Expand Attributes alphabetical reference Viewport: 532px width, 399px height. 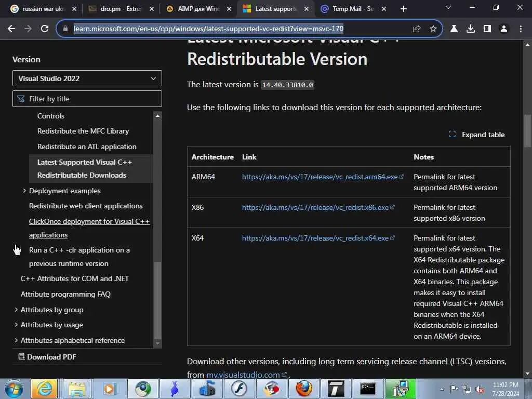[x=16, y=340]
